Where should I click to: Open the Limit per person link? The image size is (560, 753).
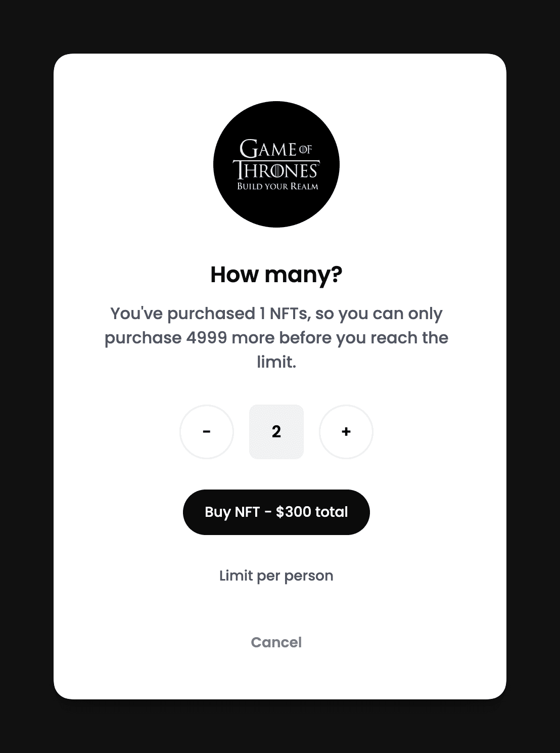click(x=276, y=576)
